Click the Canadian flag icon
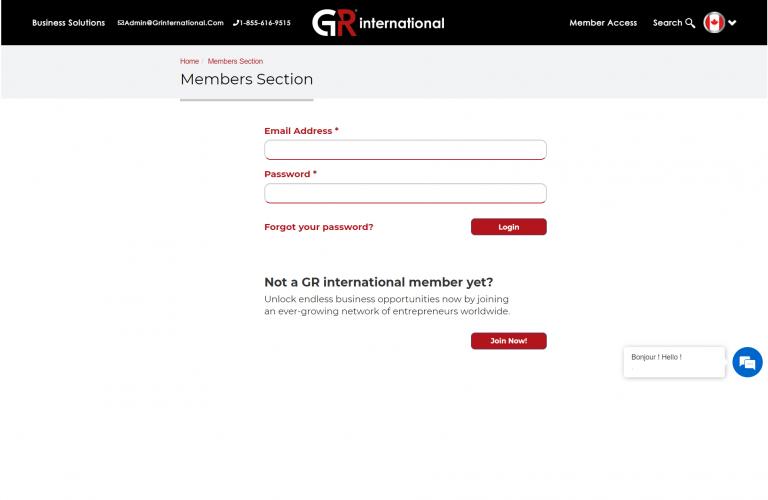 point(714,23)
